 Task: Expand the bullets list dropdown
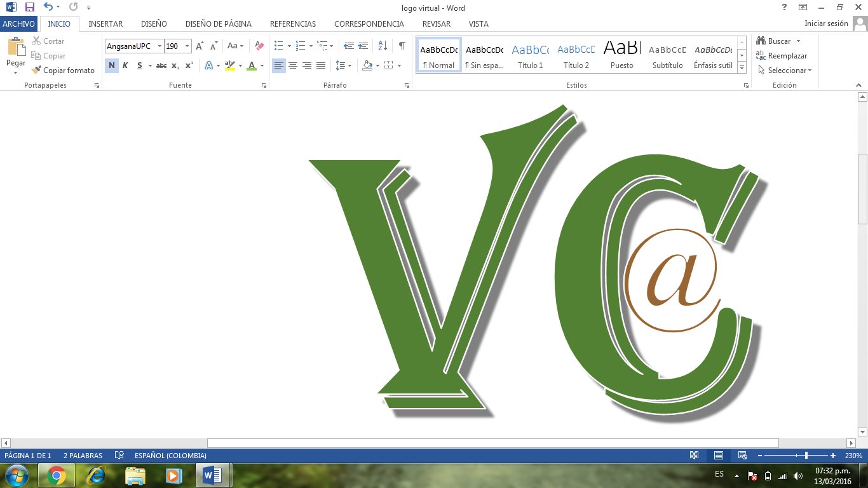(289, 46)
